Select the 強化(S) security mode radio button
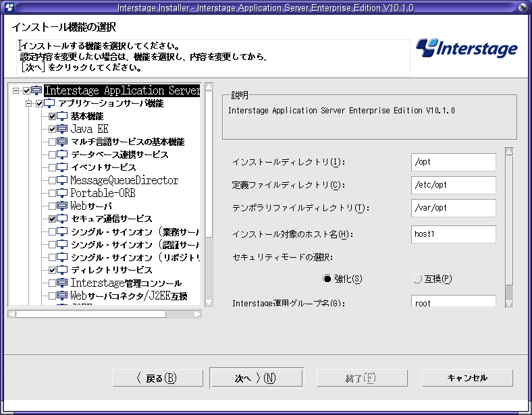This screenshot has height=415, width=532. (327, 279)
